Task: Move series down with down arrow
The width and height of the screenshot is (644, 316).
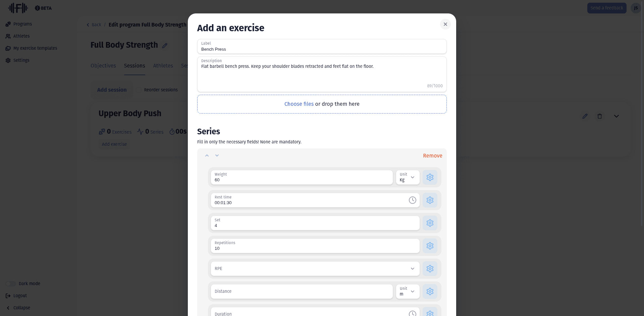Action: pos(217,155)
